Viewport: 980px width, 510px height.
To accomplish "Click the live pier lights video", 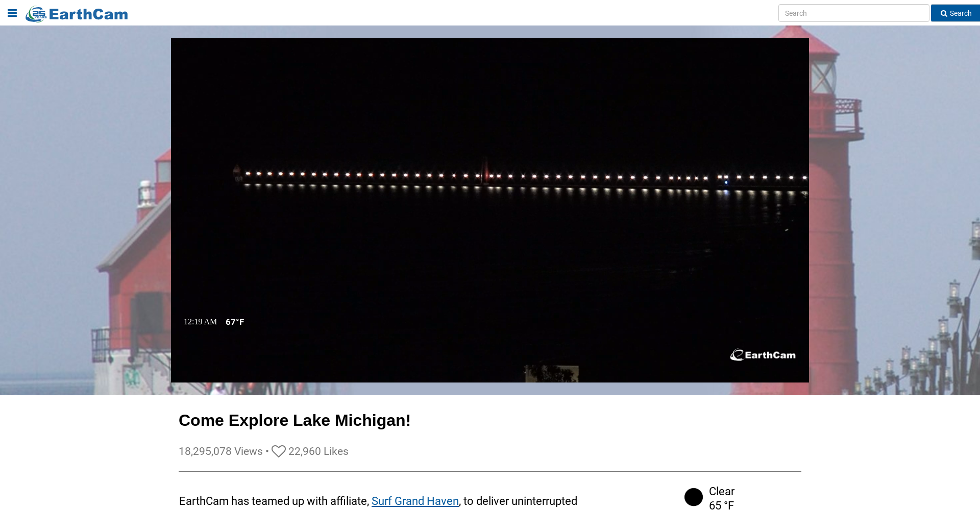I will pos(490,210).
